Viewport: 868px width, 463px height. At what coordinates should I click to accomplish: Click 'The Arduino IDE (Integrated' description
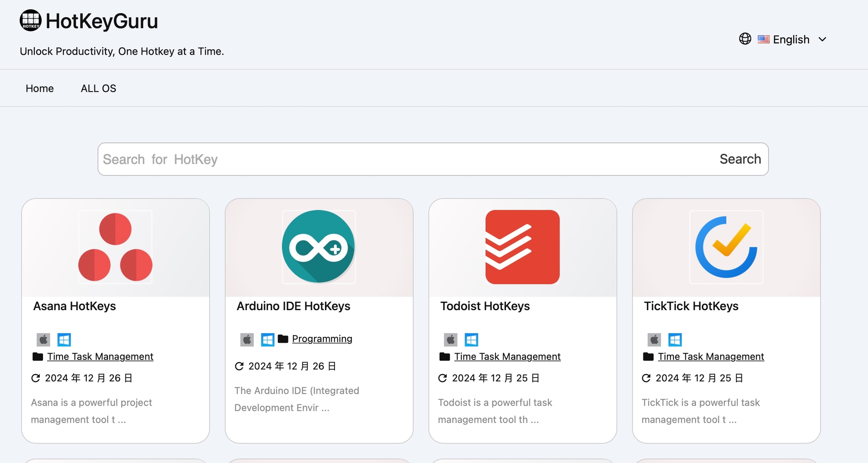coord(297,391)
